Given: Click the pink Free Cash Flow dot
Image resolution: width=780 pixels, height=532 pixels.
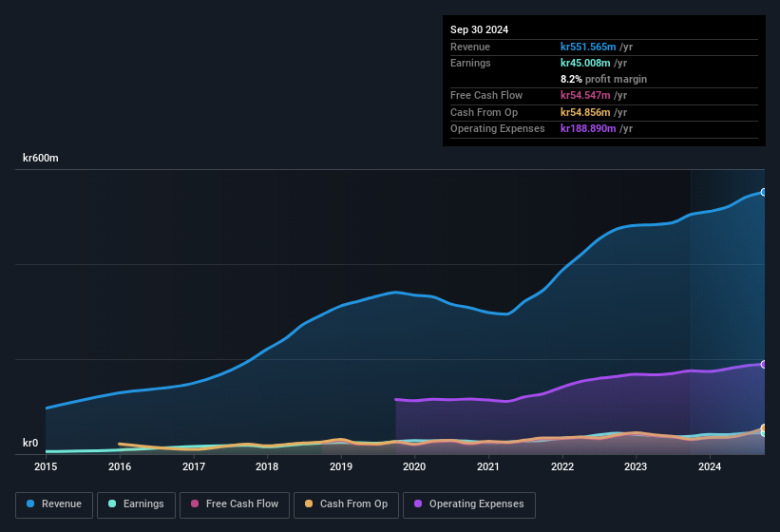Looking at the screenshot, I should tap(195, 503).
